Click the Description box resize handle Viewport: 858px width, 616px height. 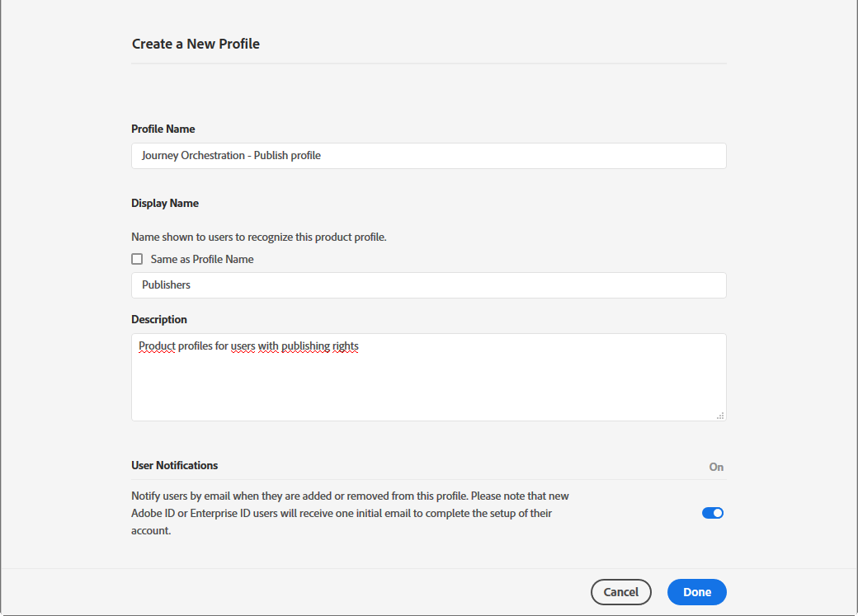pos(720,416)
